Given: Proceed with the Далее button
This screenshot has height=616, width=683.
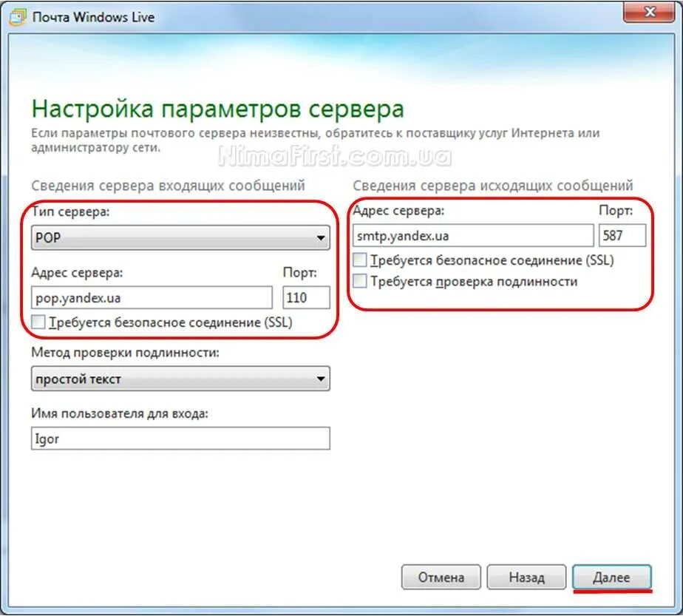Looking at the screenshot, I should (611, 578).
